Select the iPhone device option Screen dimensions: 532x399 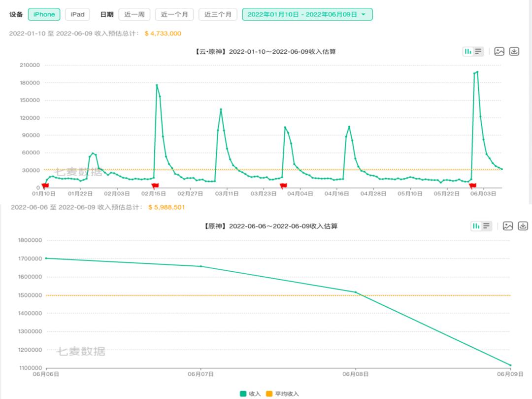pyautogui.click(x=44, y=14)
